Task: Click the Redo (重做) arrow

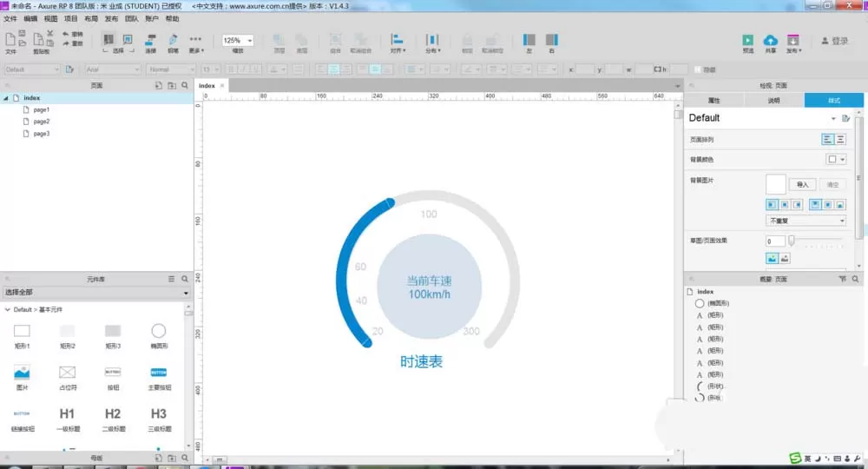Action: point(66,43)
